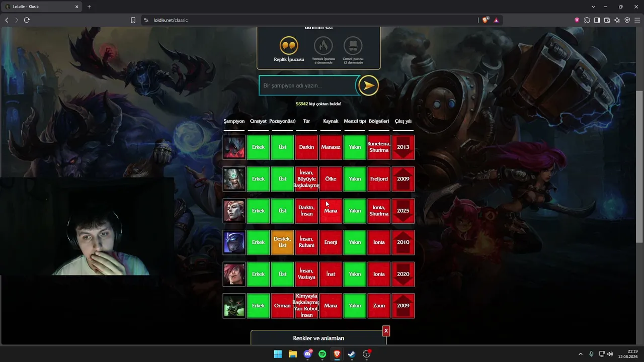Viewport: 644px width, 362px height.
Task: Click the champion portrait in the Zaun row
Action: tap(234, 306)
